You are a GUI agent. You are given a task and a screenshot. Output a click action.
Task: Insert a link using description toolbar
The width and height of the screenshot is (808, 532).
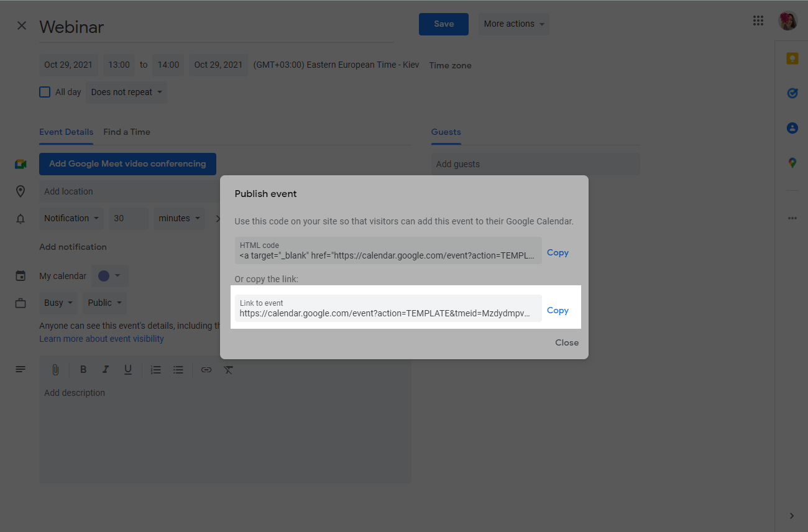pos(206,370)
